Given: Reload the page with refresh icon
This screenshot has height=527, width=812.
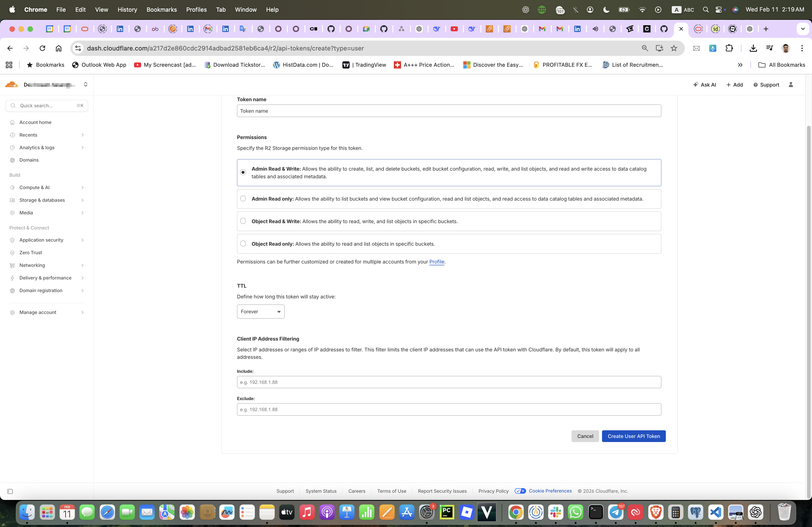Looking at the screenshot, I should coord(42,48).
